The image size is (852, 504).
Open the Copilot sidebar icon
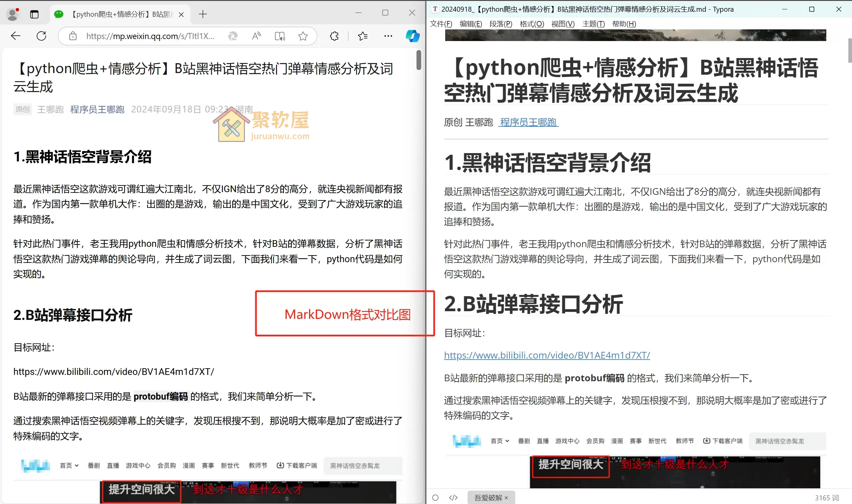click(x=412, y=36)
